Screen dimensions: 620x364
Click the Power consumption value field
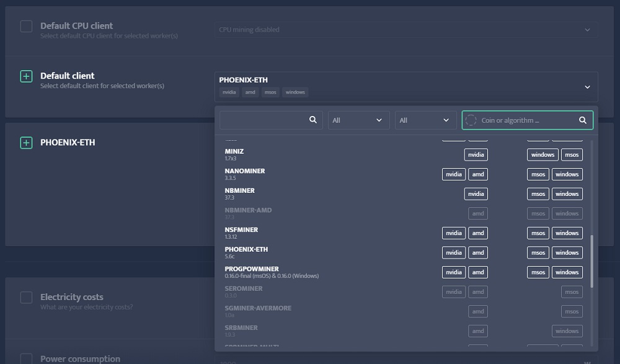[x=406, y=361]
